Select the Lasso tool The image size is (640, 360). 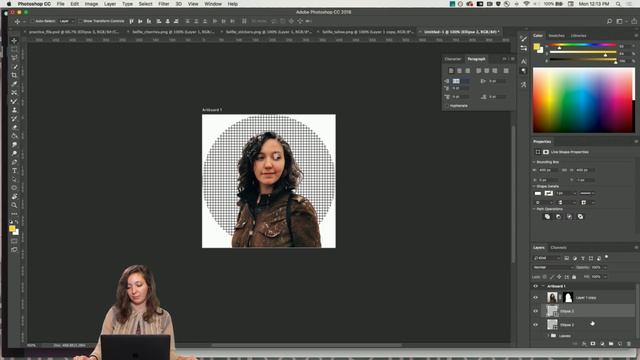pyautogui.click(x=14, y=58)
